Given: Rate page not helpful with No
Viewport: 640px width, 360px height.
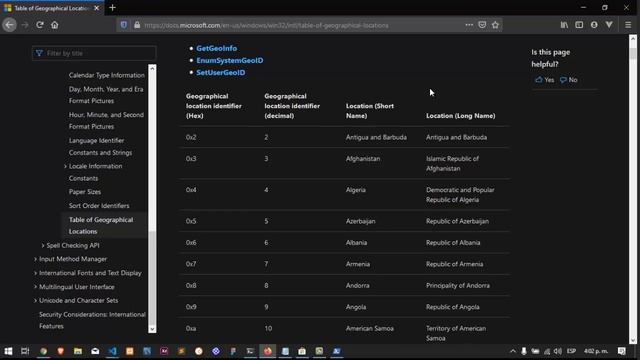Looking at the screenshot, I should (569, 80).
